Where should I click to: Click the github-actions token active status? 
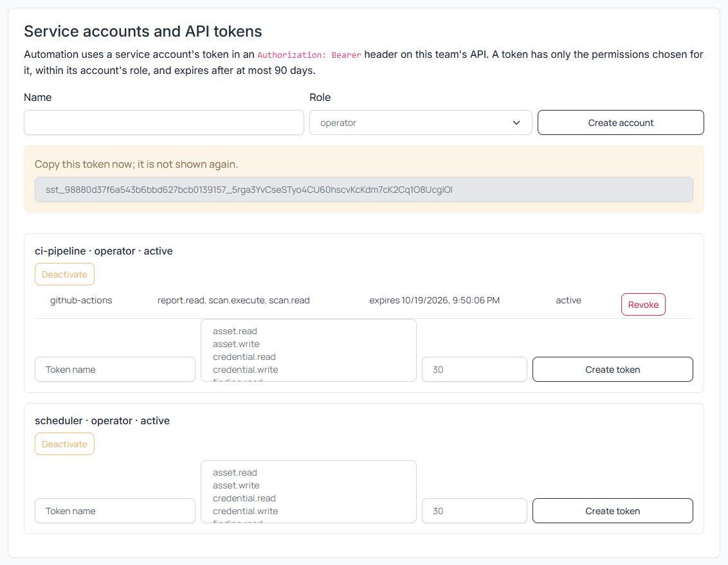(569, 300)
